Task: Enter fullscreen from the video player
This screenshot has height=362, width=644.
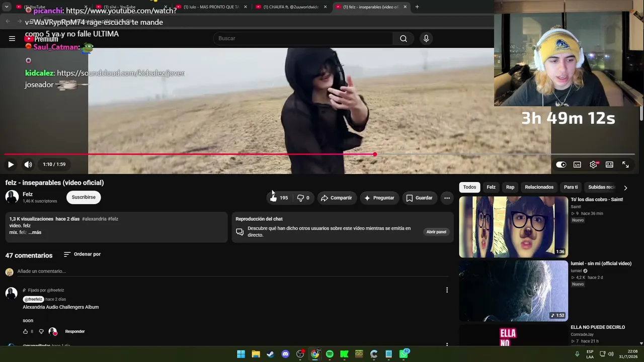Action: pos(625,164)
